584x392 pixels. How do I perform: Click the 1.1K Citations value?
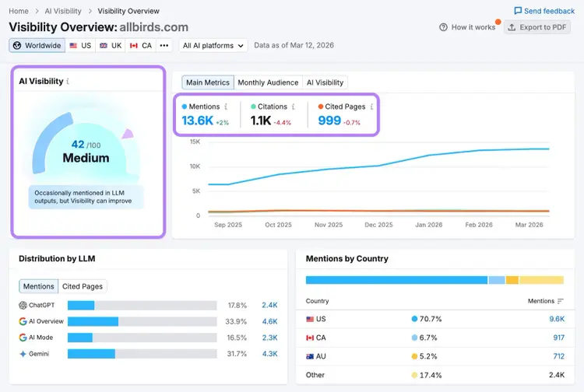point(261,121)
